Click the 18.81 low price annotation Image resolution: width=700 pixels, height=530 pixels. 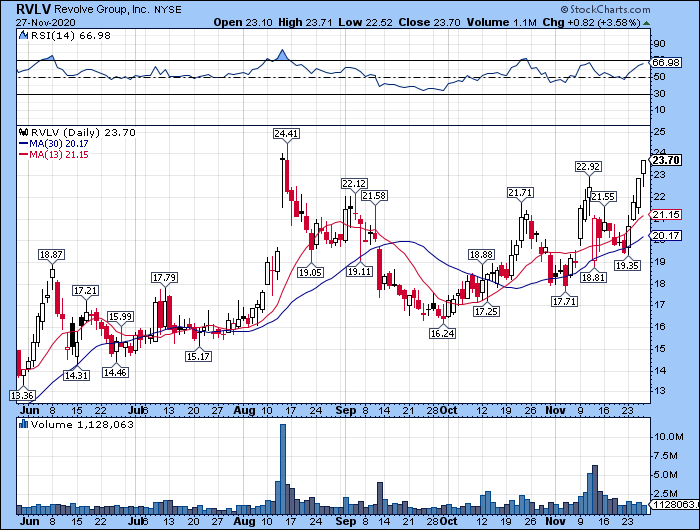point(593,277)
